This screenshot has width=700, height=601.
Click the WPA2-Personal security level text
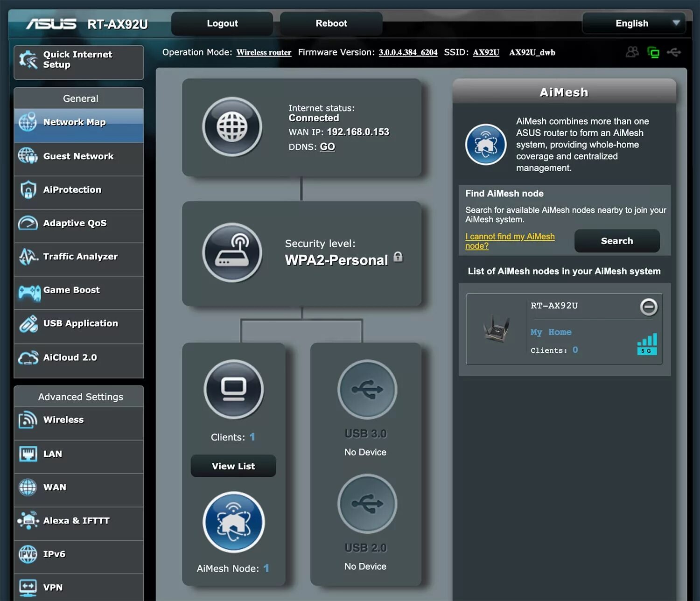336,260
